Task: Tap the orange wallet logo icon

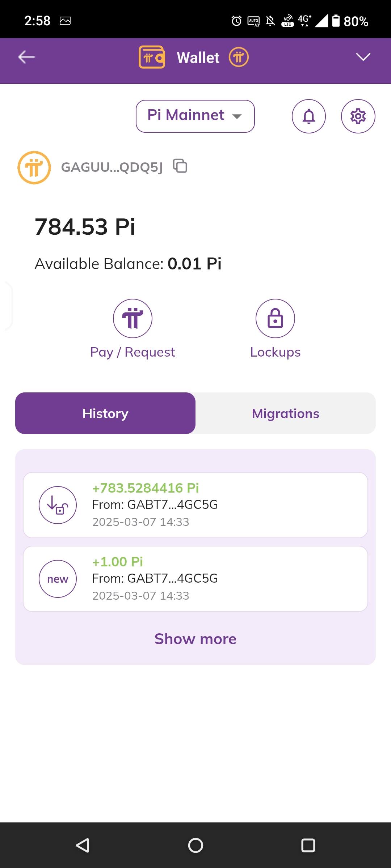Action: click(x=152, y=57)
